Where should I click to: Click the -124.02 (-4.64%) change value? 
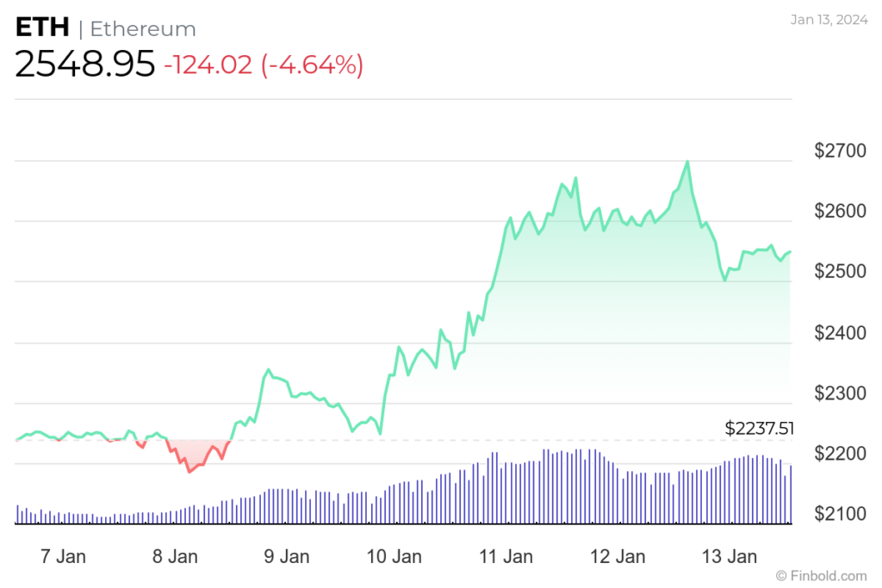coord(264,65)
